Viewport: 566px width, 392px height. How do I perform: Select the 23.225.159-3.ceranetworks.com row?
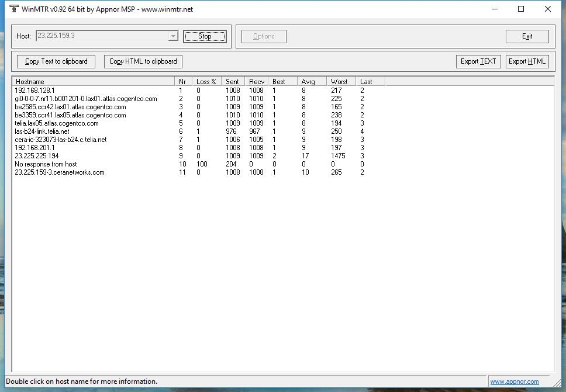[x=60, y=172]
